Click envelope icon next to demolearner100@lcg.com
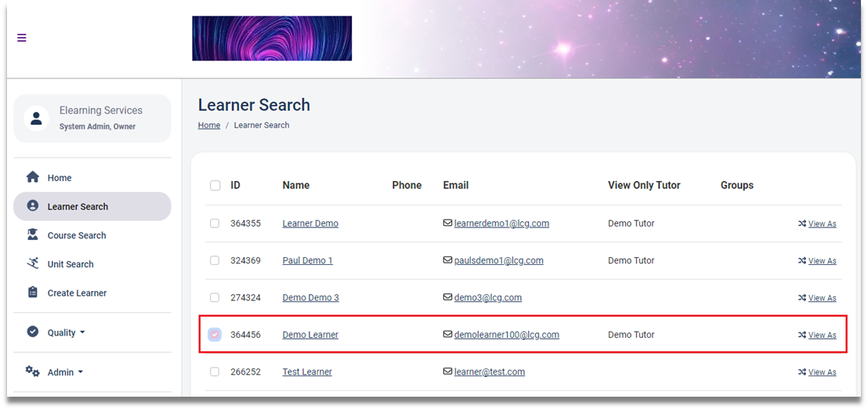 (x=447, y=335)
